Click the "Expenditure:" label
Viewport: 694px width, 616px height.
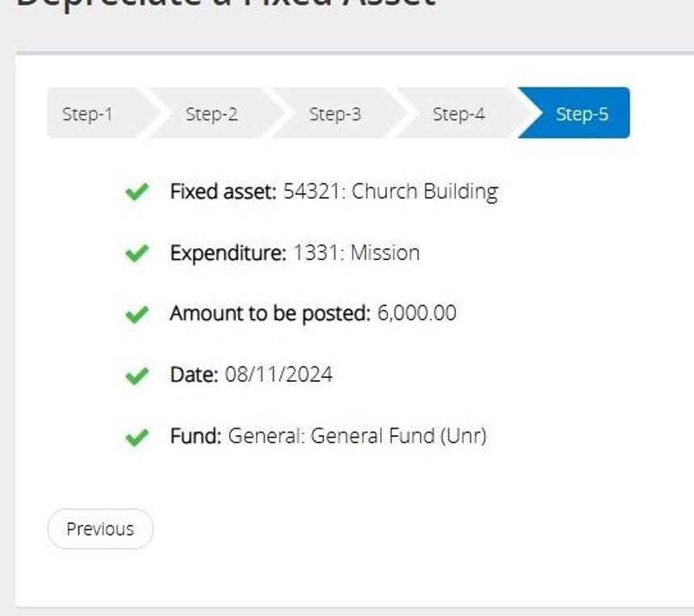coord(228,254)
